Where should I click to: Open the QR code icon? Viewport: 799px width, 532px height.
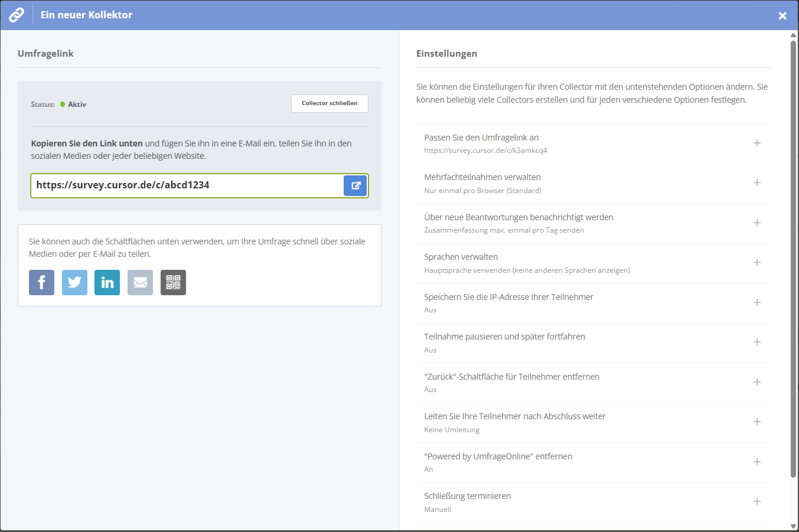coord(173,283)
